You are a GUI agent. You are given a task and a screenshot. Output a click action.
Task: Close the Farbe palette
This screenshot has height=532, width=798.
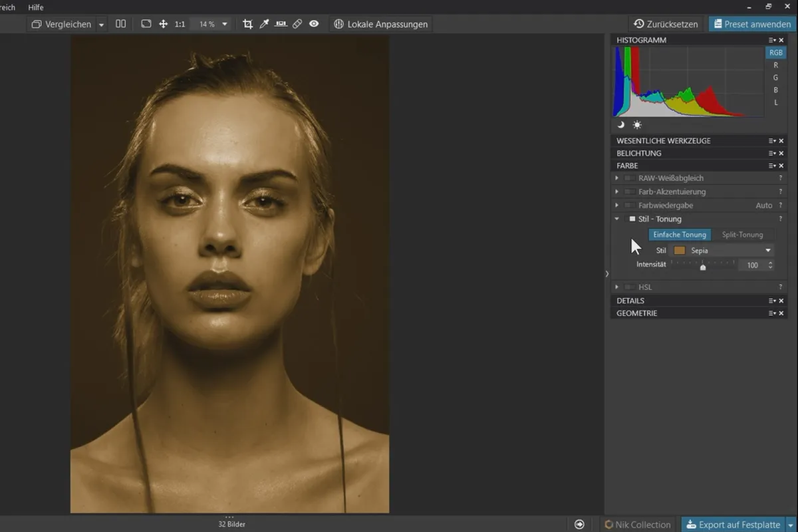pos(781,166)
